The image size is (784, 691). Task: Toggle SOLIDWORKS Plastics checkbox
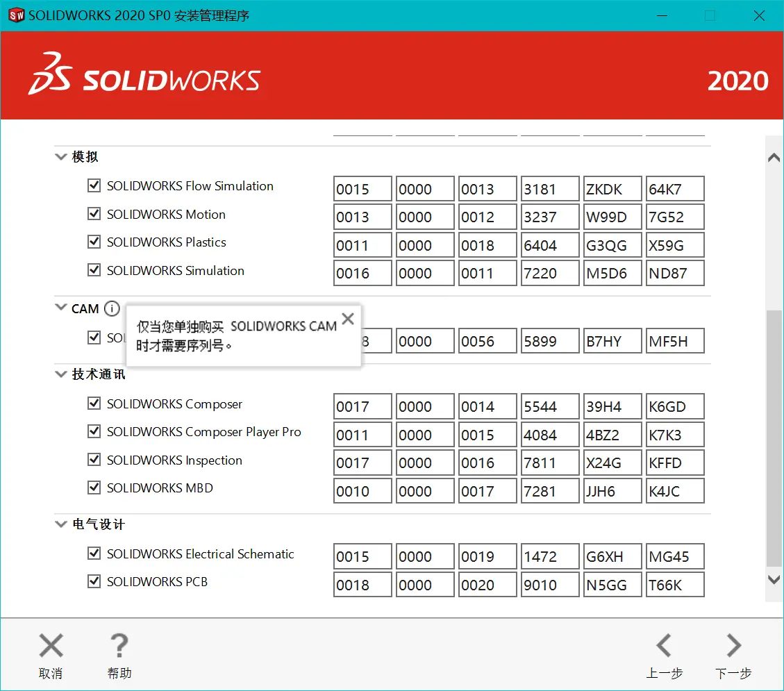click(x=94, y=242)
